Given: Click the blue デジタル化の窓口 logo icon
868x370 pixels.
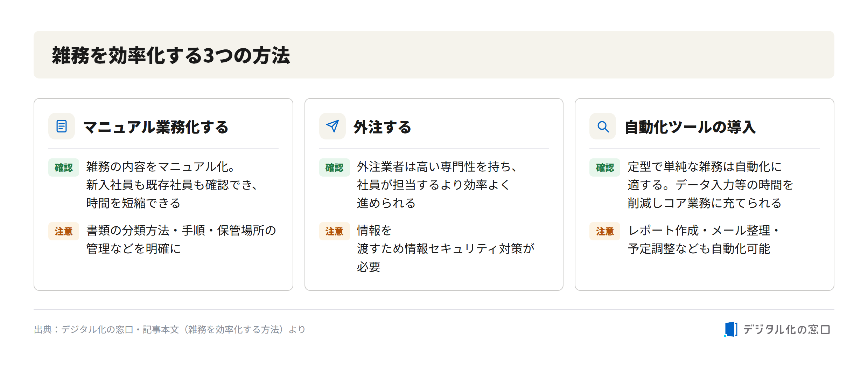Looking at the screenshot, I should click(731, 329).
